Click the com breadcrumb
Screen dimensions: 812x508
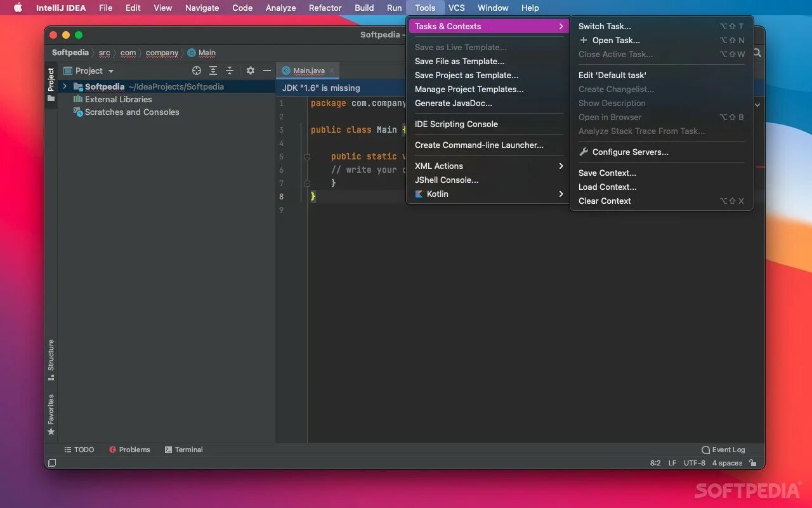tap(128, 53)
